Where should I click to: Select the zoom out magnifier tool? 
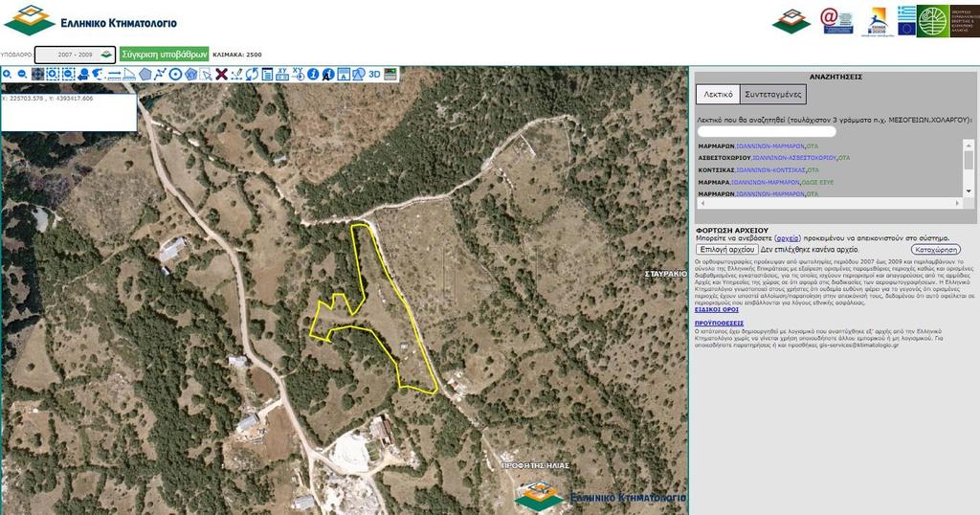pyautogui.click(x=22, y=74)
